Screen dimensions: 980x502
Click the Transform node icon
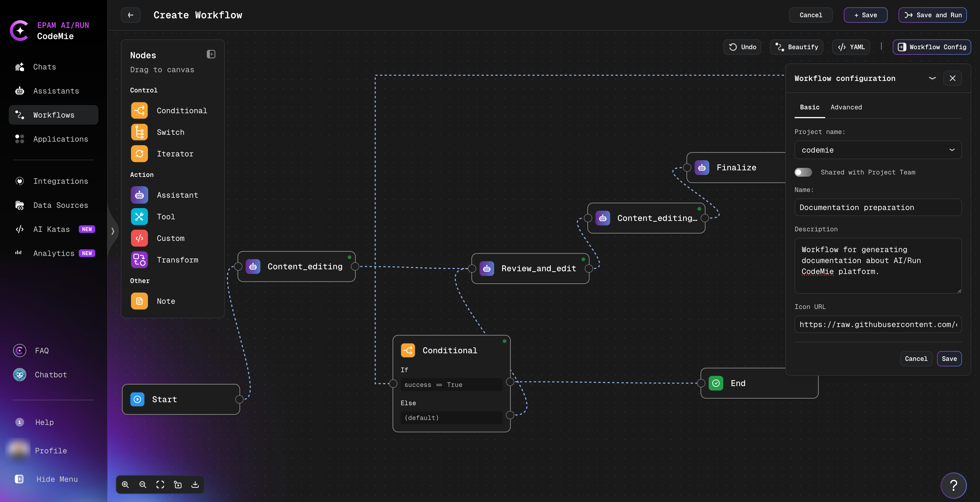tap(139, 260)
